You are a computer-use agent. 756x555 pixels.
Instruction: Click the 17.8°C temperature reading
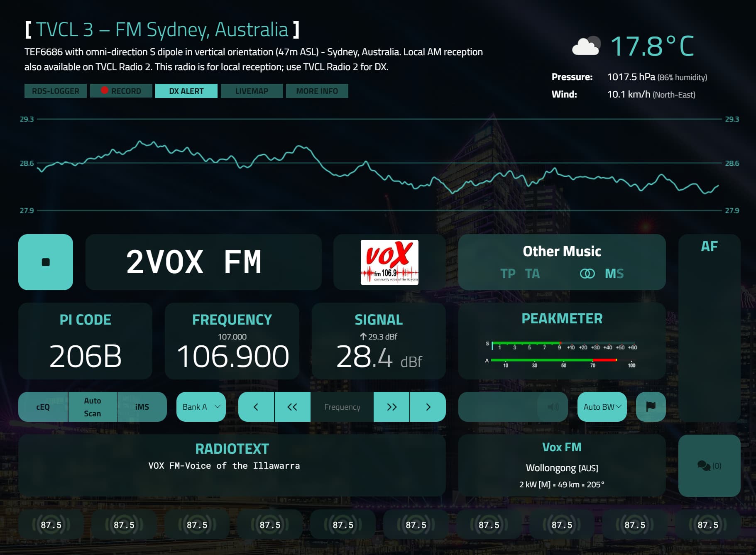652,46
